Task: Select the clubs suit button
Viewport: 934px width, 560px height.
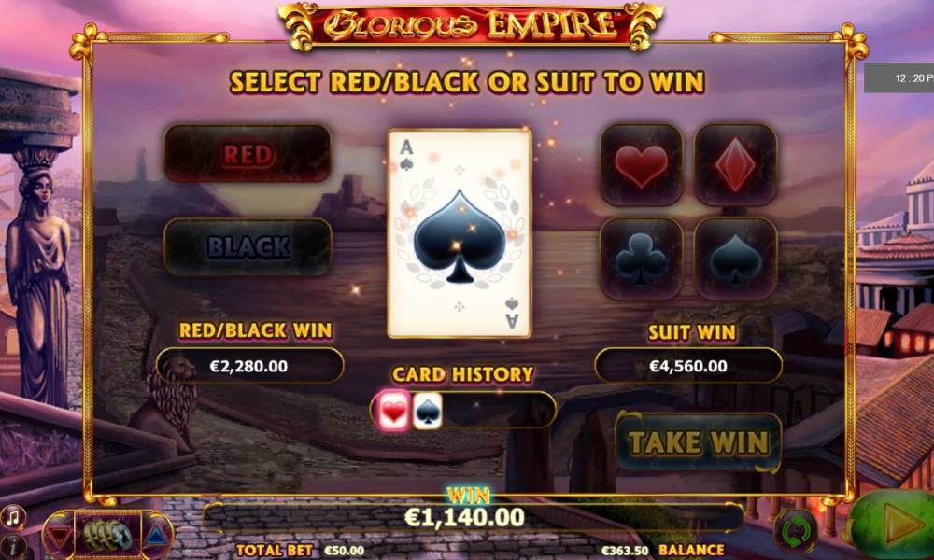Action: pos(641,259)
